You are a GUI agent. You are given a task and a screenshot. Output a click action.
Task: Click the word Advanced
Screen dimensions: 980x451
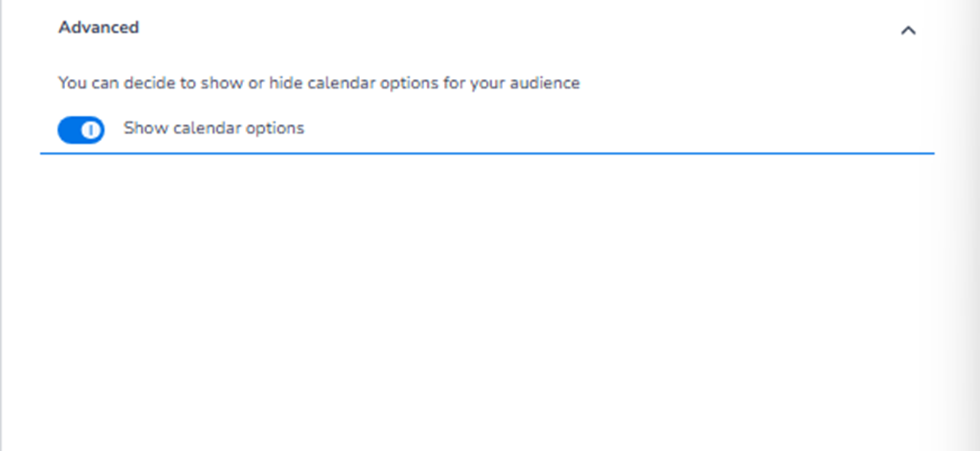98,27
